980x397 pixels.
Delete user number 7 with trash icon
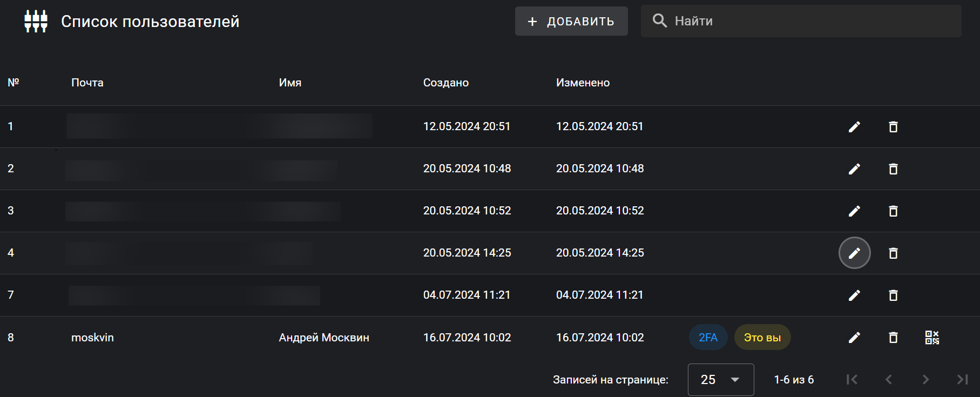click(893, 295)
